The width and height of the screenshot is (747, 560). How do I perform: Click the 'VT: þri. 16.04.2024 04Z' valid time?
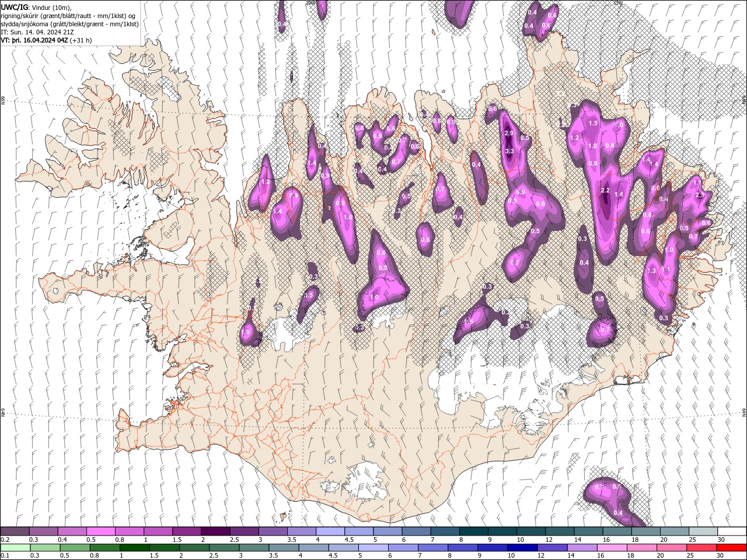34,40
